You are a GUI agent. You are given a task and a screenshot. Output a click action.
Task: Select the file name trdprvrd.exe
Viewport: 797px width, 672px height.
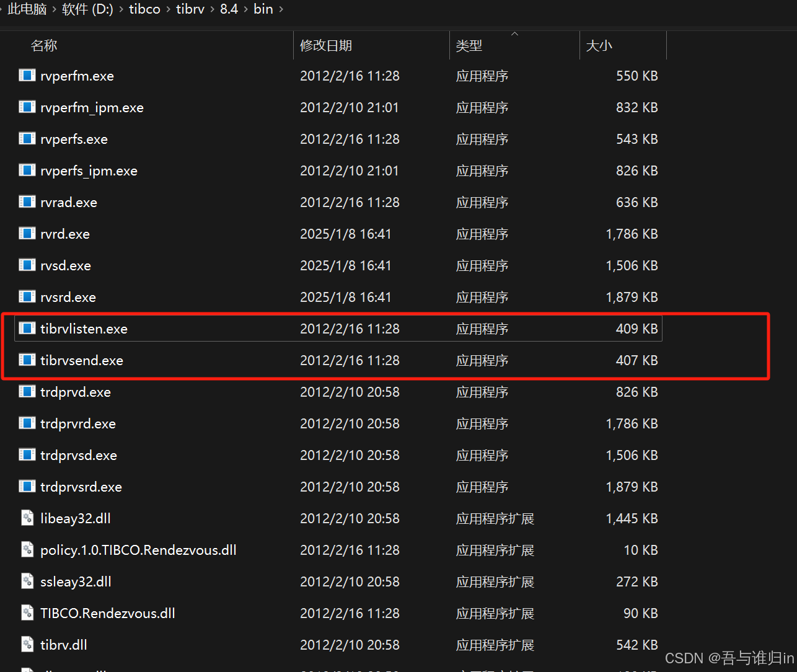78,423
